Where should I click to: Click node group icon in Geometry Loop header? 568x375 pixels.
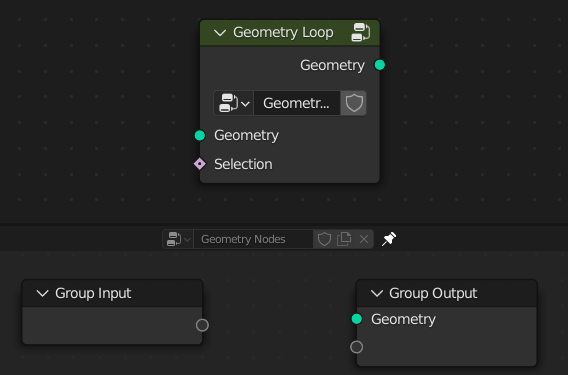360,32
